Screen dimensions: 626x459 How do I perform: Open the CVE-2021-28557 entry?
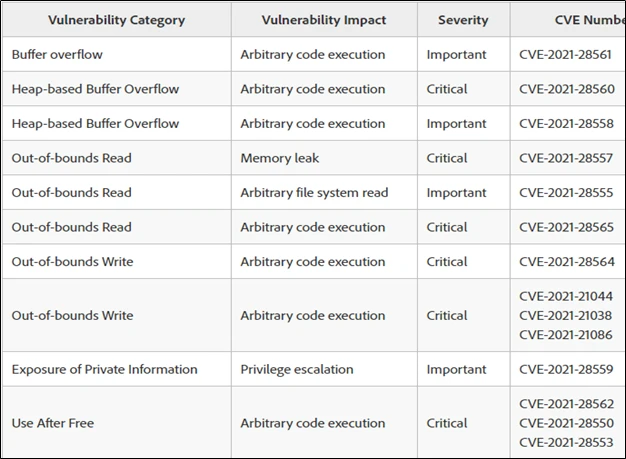(x=566, y=158)
